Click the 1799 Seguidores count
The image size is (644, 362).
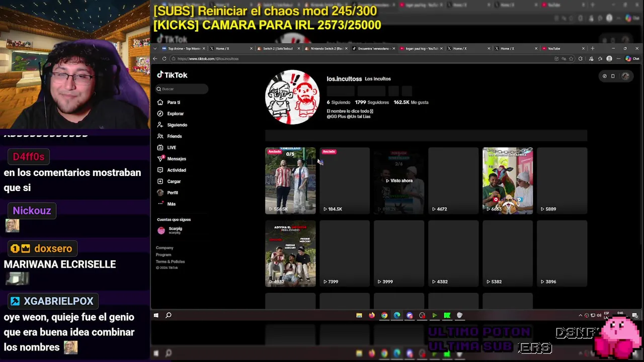click(371, 102)
